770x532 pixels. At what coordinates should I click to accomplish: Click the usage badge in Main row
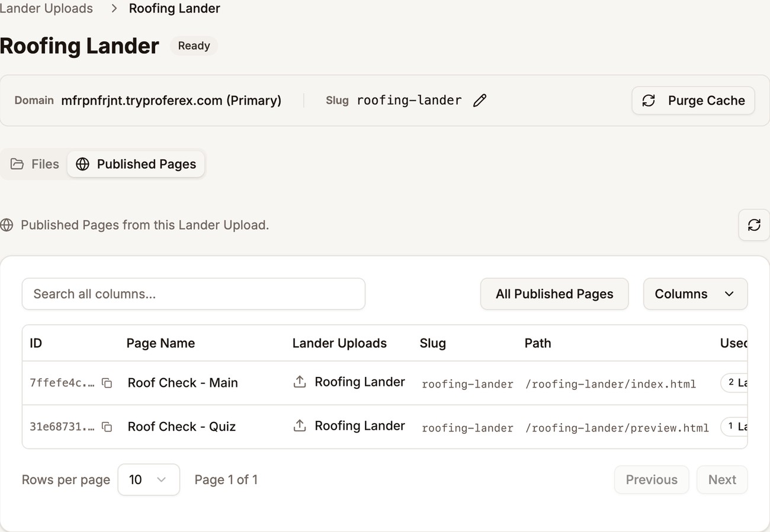734,383
